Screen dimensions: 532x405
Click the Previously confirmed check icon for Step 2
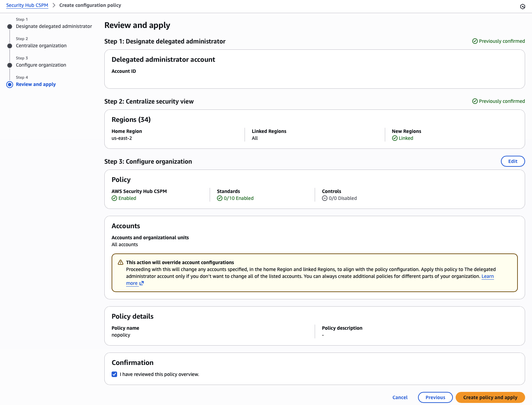pos(475,101)
